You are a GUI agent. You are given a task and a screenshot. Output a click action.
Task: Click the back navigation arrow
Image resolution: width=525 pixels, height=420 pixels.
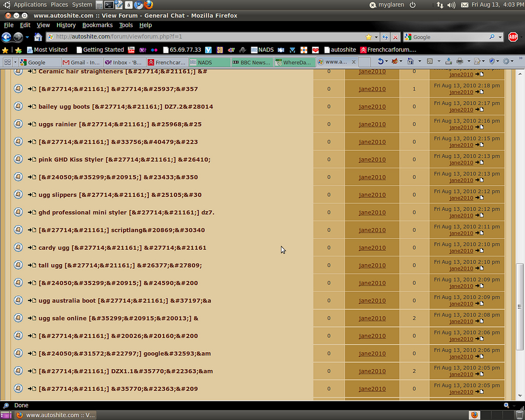[x=6, y=37]
